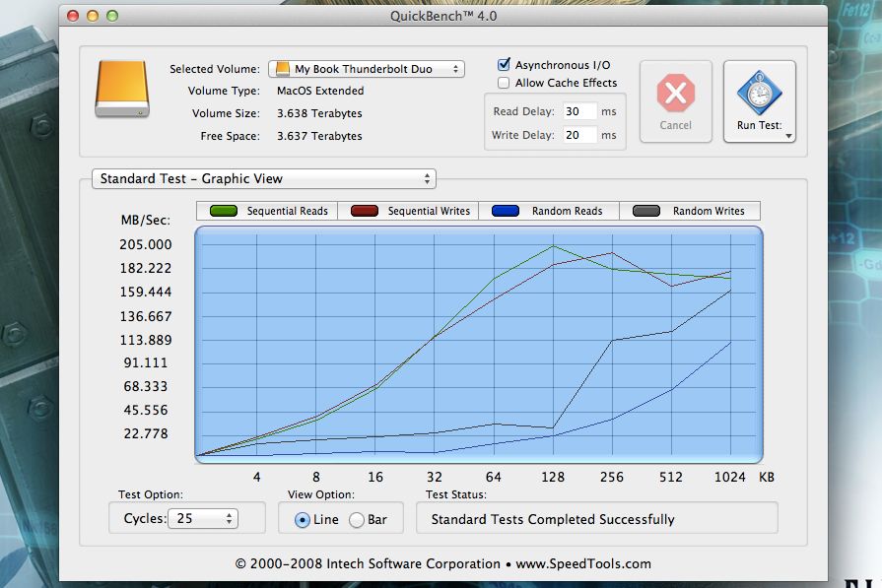This screenshot has width=882, height=588.
Task: Click the Run Test stopwatch icon
Action: (x=760, y=93)
